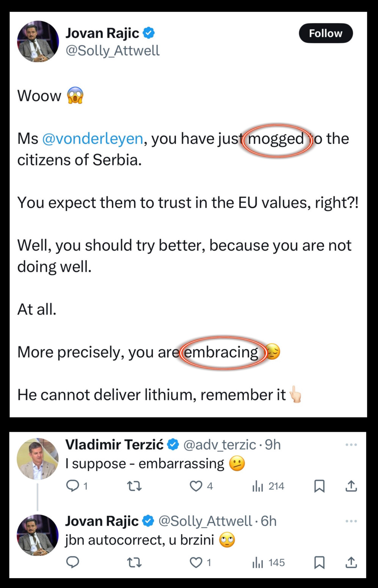Like Jovan Rajic's autocorrect reply

point(196,563)
